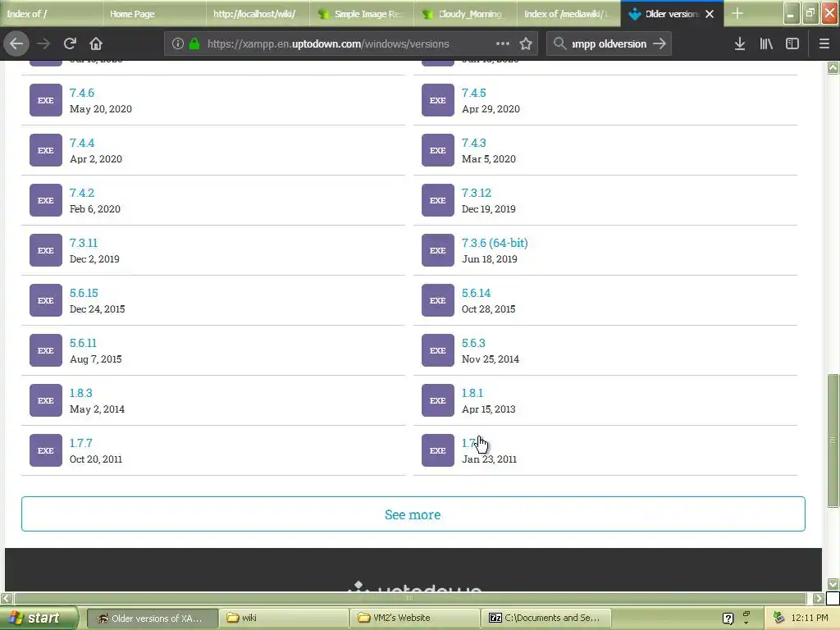Click EXE icon for version 1.8.3

tap(46, 400)
